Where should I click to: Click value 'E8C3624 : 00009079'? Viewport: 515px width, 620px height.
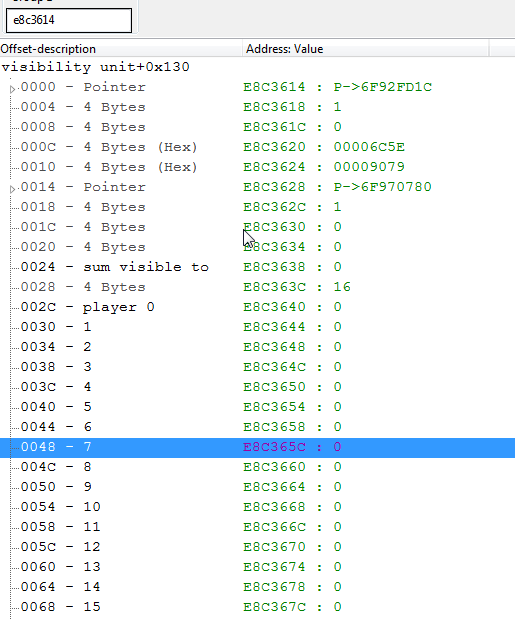pos(324,167)
